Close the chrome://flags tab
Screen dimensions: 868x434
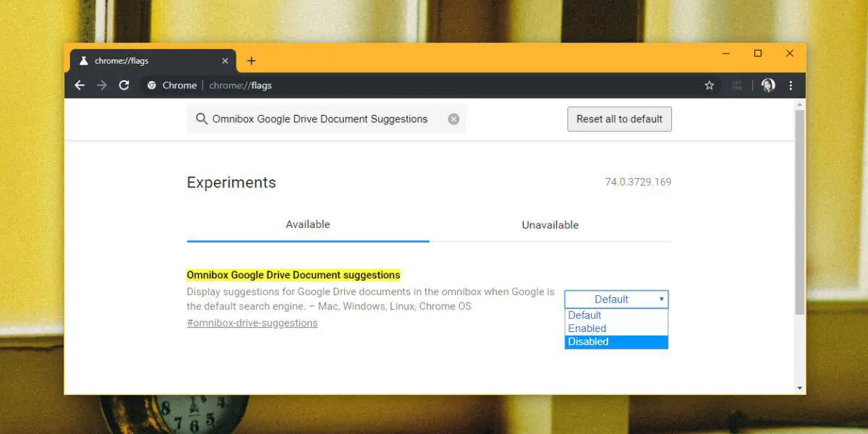coord(225,61)
